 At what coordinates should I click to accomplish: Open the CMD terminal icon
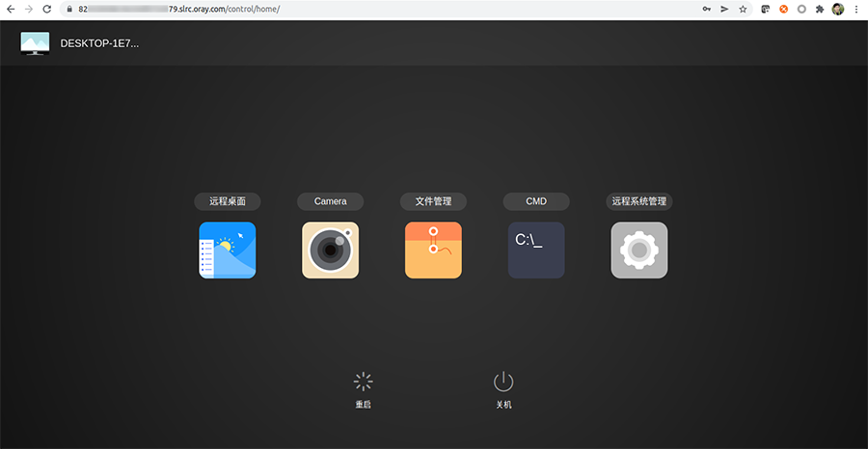536,251
